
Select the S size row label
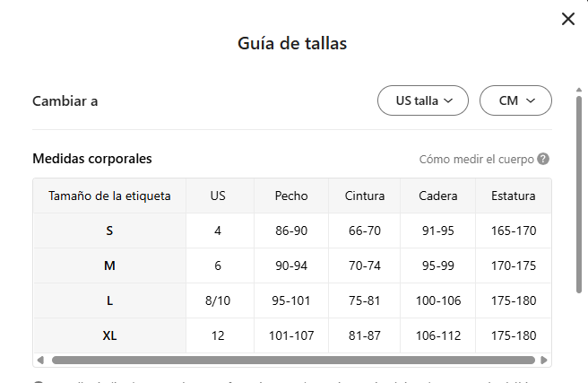click(x=109, y=231)
